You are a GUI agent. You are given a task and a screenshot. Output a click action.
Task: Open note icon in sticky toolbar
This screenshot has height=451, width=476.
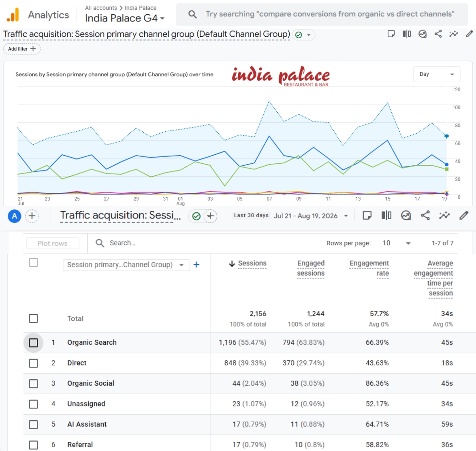click(367, 216)
